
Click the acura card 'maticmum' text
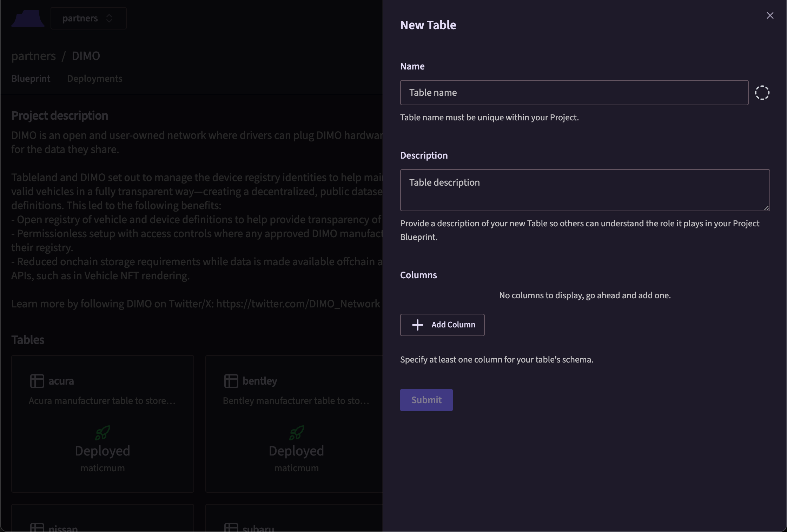tap(102, 468)
